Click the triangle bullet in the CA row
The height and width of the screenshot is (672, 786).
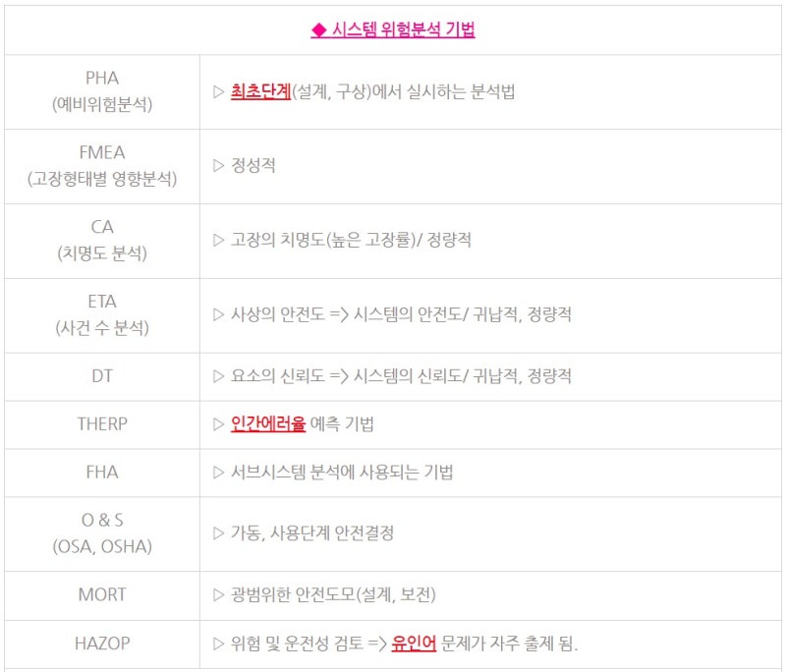click(x=218, y=240)
